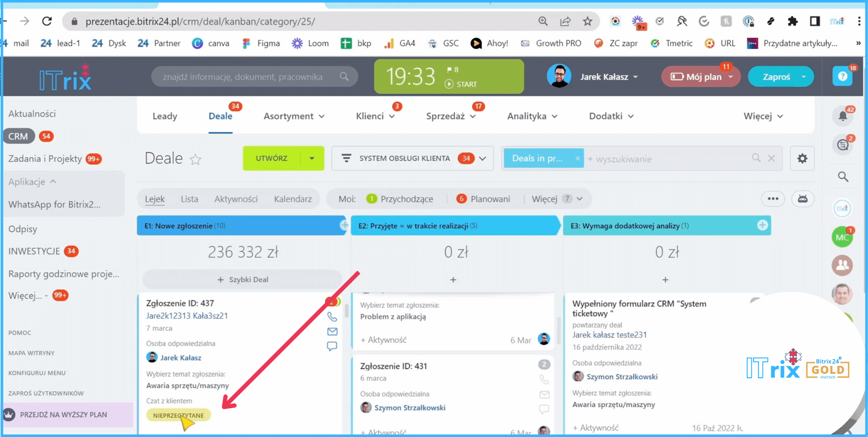
Task: Switch to the Leady tab
Action: coord(165,116)
